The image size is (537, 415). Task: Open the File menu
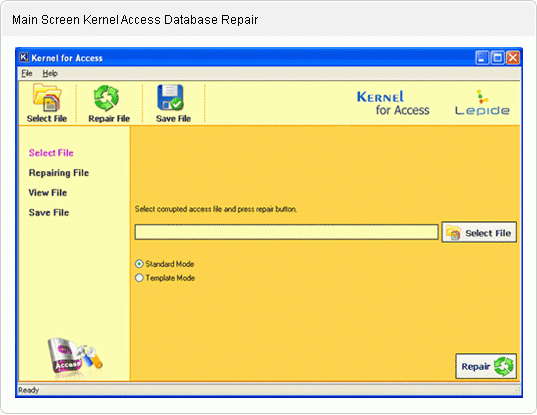point(27,73)
